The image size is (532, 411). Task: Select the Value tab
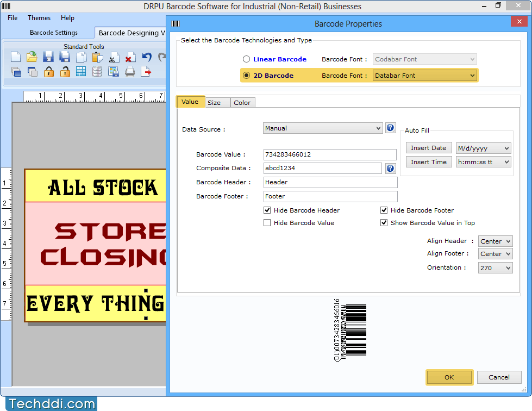[x=190, y=102]
